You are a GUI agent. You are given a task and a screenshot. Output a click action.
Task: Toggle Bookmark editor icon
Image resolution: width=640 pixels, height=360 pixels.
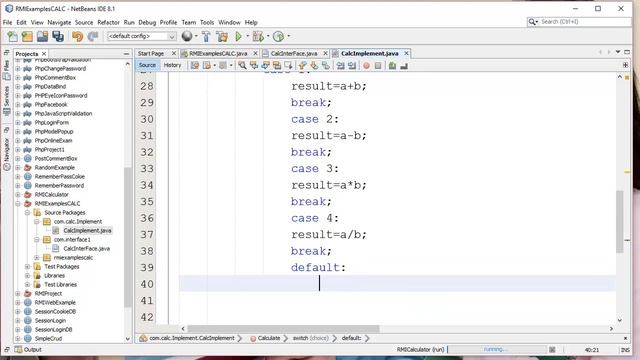point(325,65)
